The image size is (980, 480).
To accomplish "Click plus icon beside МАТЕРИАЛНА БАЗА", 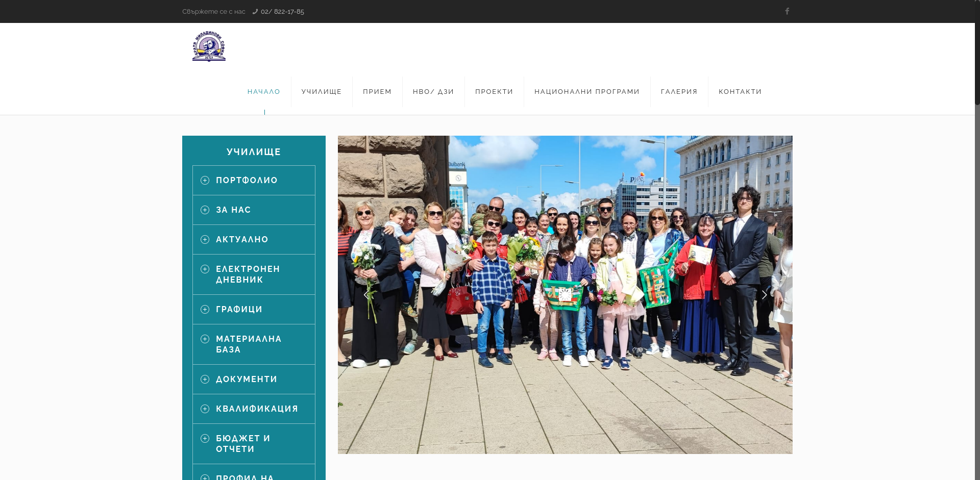I will point(205,339).
